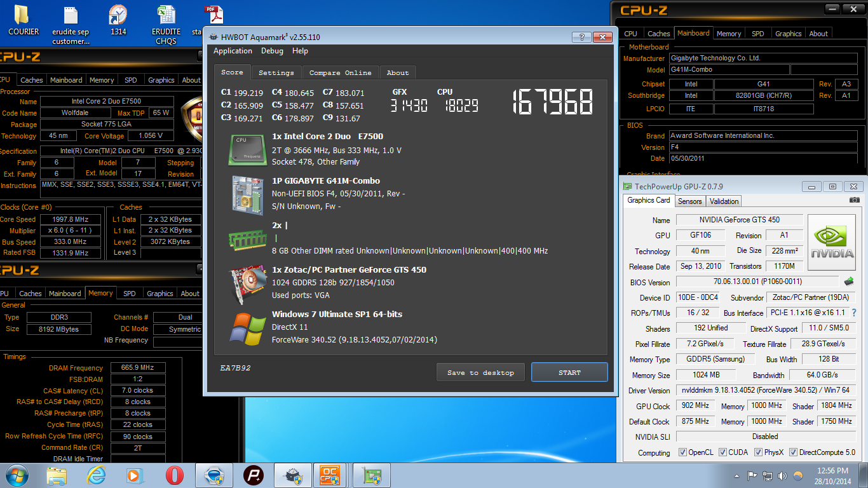Toggle the CUDA checkbox in GPU-Z
Image resolution: width=868 pixels, height=488 pixels.
pyautogui.click(x=722, y=452)
